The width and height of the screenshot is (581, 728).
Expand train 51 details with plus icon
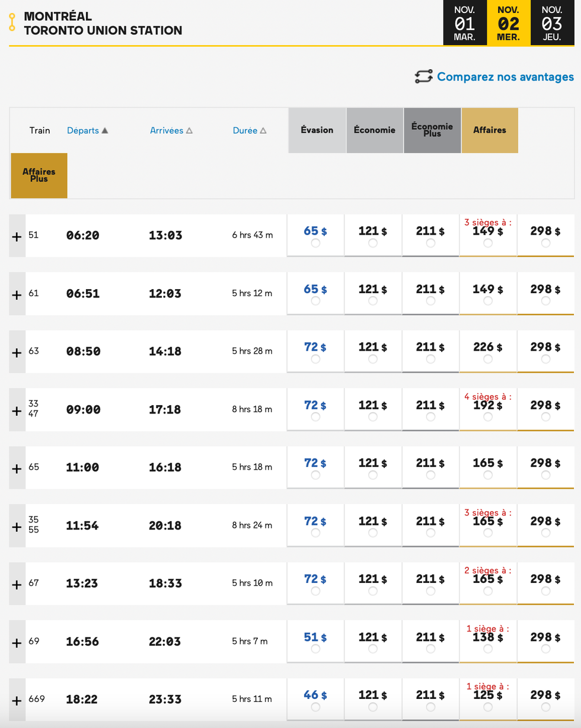pyautogui.click(x=17, y=236)
